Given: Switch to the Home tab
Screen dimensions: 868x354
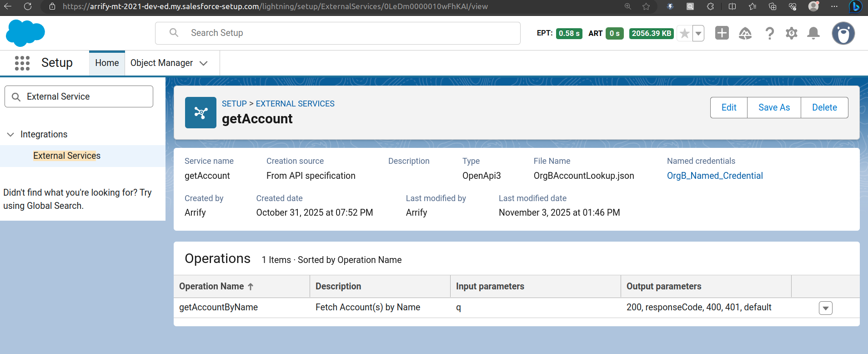Looking at the screenshot, I should pyautogui.click(x=107, y=63).
